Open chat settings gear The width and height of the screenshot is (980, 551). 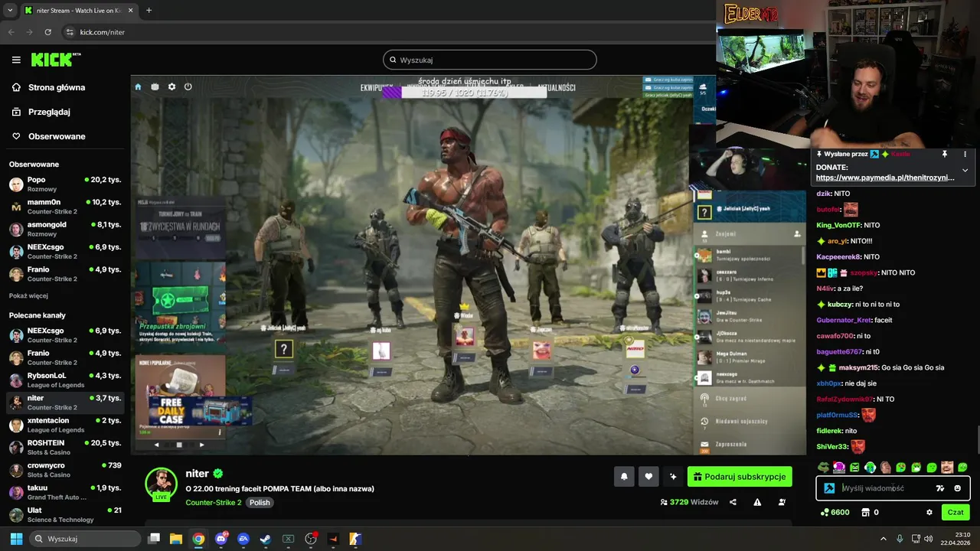pos(929,512)
